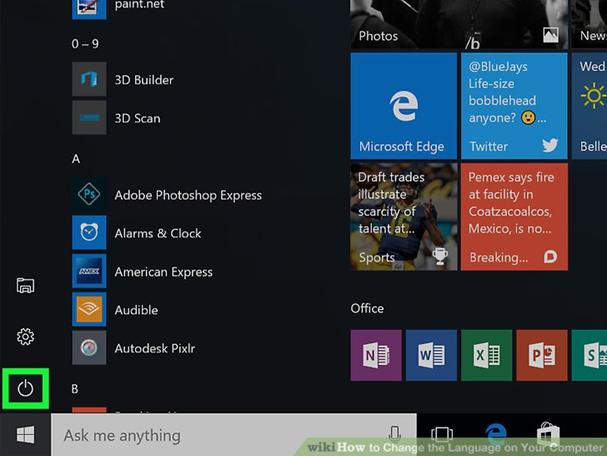Click the Power button icon
The image size is (607, 456).
click(26, 388)
